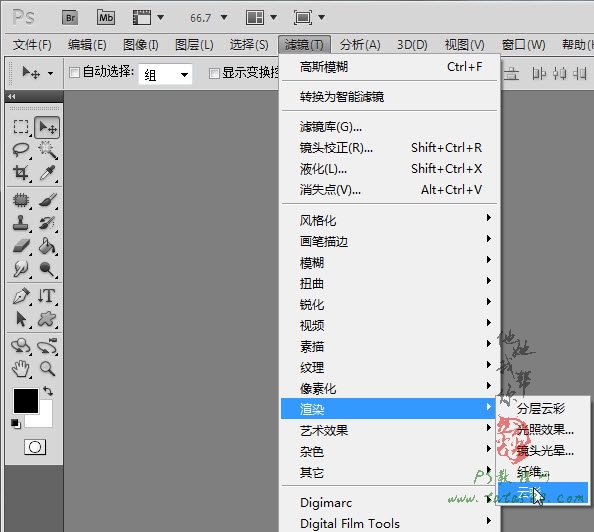Enable the Auto-Select checkbox

pyautogui.click(x=75, y=72)
